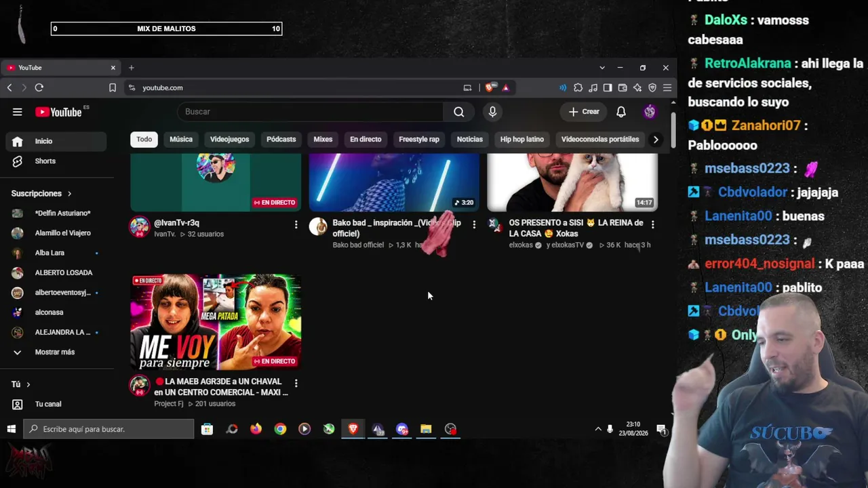Screen dimensions: 868x488
Task: Click the Project Fj channel avatar
Action: pos(140,386)
